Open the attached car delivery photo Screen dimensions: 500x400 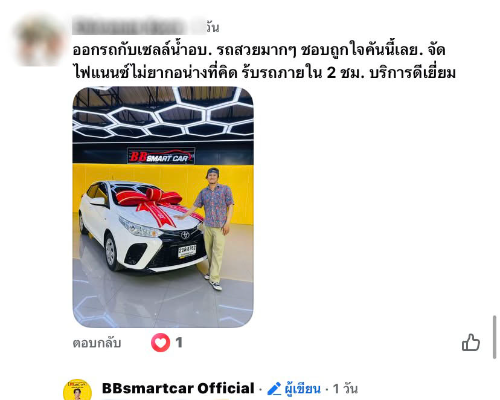163,207
